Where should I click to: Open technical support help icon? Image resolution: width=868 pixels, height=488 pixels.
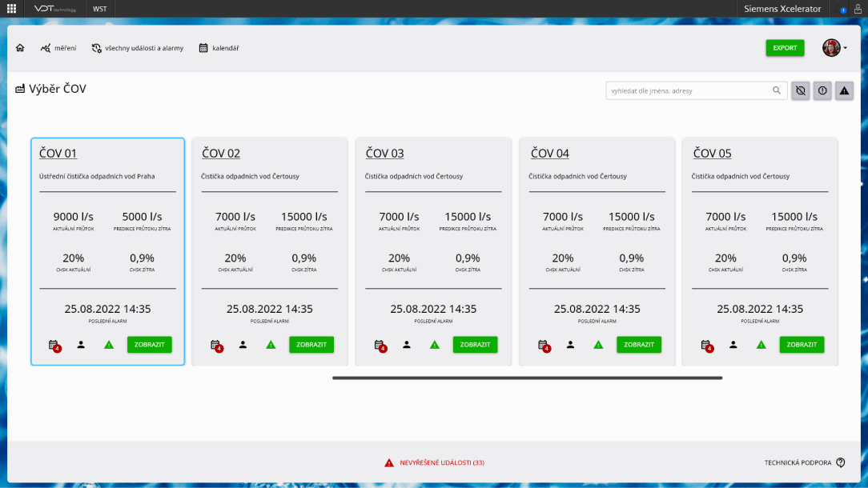[841, 462]
